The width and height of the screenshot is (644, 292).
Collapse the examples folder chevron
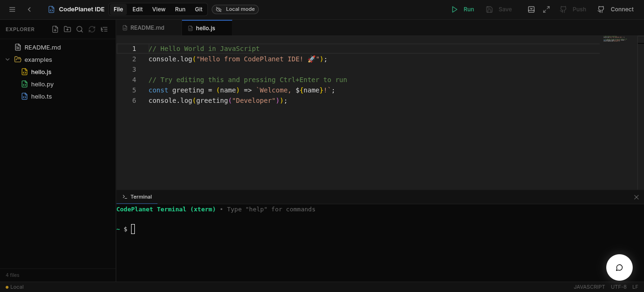coord(8,59)
